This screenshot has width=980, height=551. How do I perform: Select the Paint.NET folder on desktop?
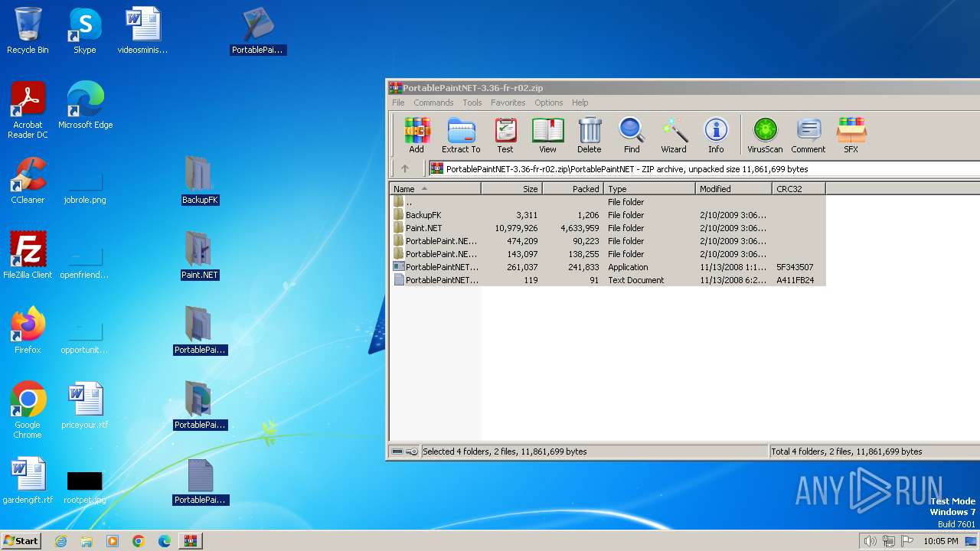click(x=200, y=256)
